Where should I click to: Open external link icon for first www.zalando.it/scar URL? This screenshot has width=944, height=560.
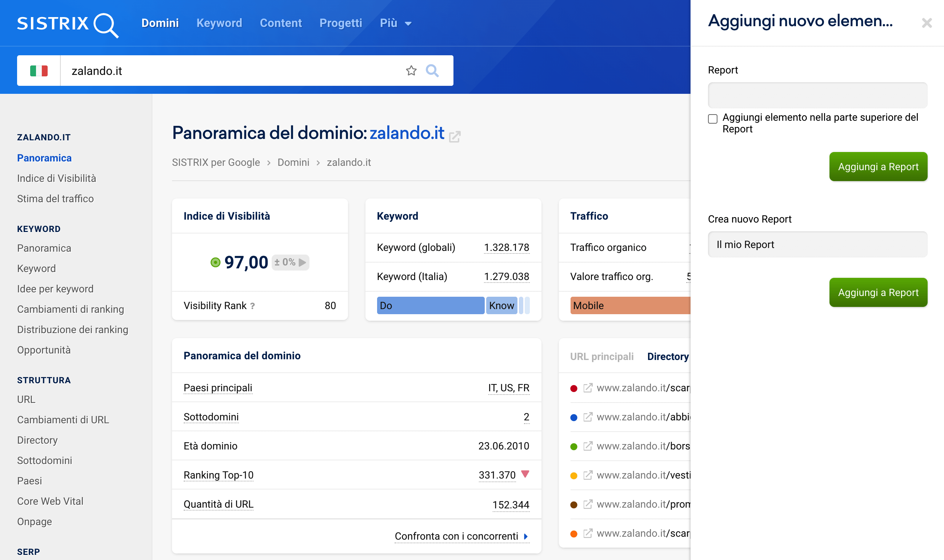point(588,388)
